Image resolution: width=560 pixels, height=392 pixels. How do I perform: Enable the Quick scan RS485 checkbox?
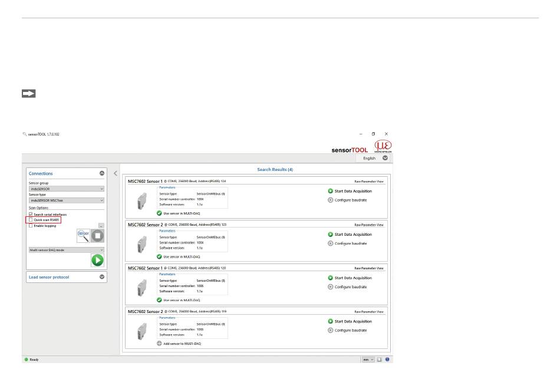point(31,220)
